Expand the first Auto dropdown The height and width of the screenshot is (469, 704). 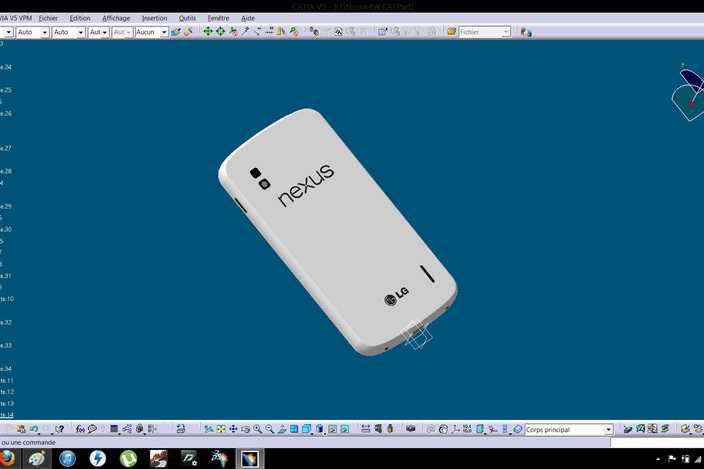(x=44, y=32)
